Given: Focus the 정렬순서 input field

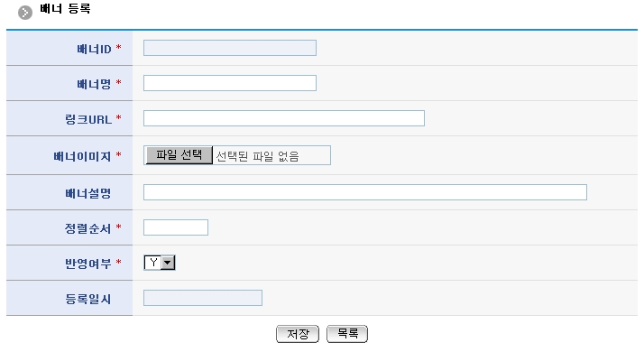Looking at the screenshot, I should 176,227.
